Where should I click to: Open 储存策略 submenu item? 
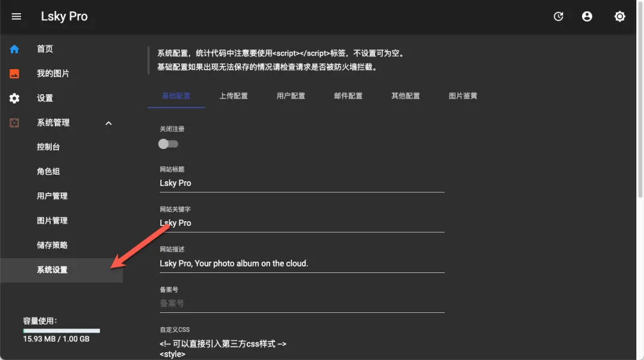(x=52, y=246)
